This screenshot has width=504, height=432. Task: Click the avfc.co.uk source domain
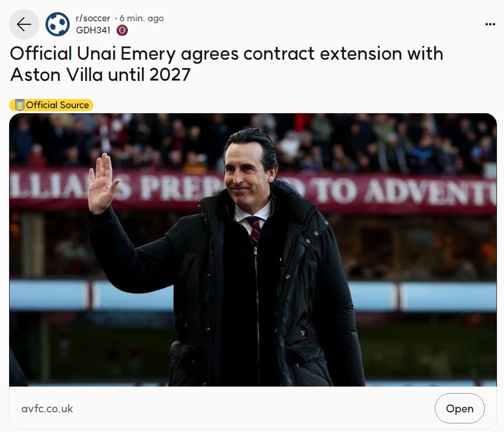[47, 409]
